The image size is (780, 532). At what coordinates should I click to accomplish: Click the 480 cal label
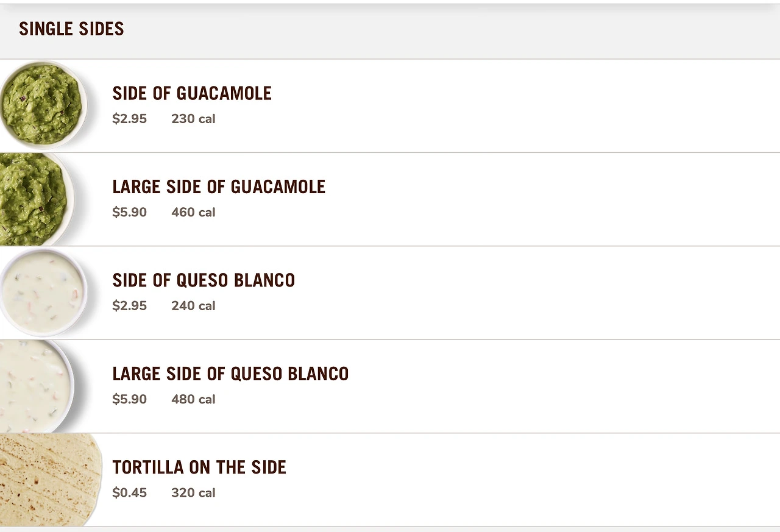click(193, 399)
